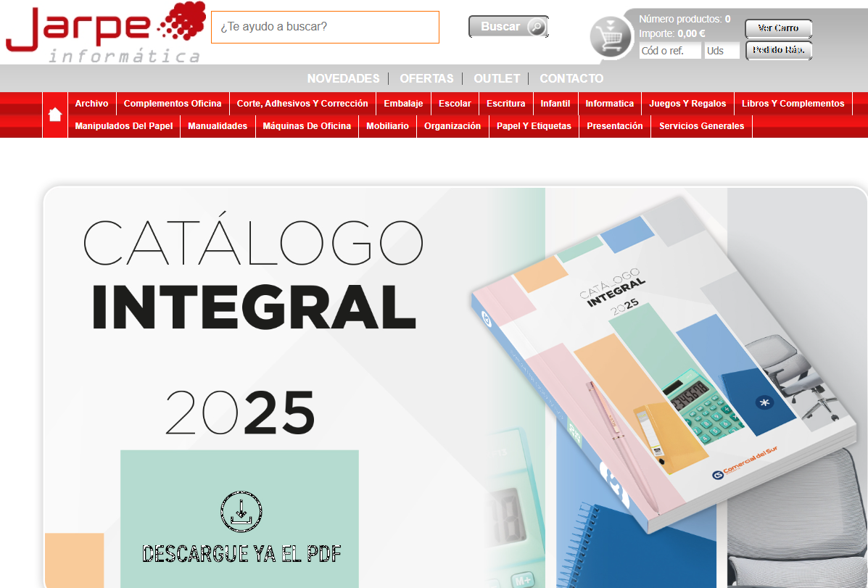Go to NOVEDADES link

343,78
